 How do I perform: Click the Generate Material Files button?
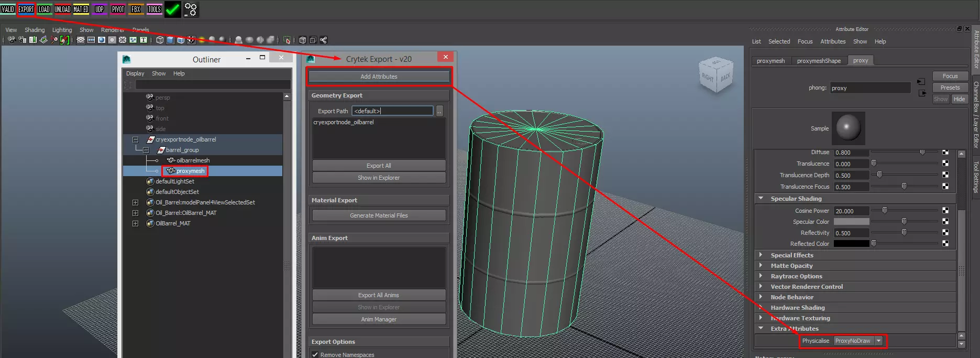(379, 215)
